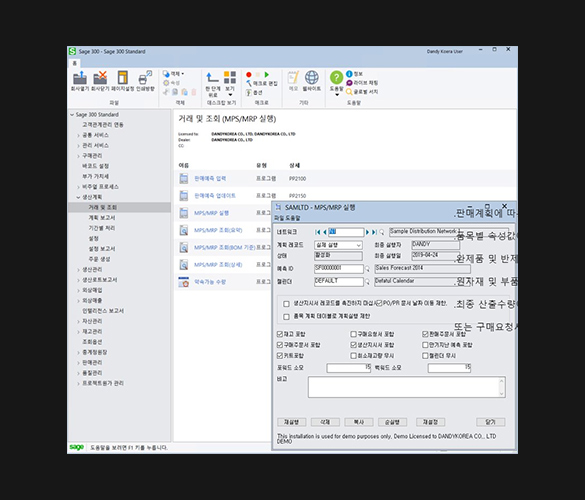Click into the 비고 remarks text area
The height and width of the screenshot is (500, 585).
click(x=407, y=387)
